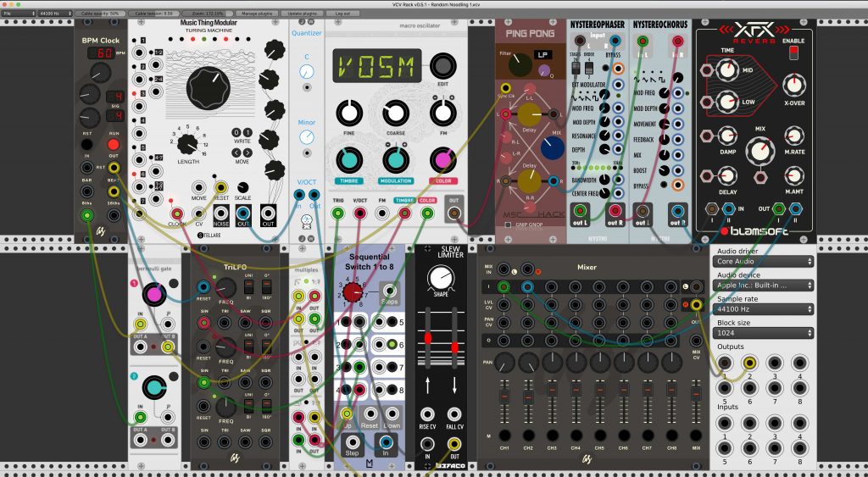The width and height of the screenshot is (868, 477).
Task: Toggle the first TriLFO UNI/BI switch
Action: (249, 286)
